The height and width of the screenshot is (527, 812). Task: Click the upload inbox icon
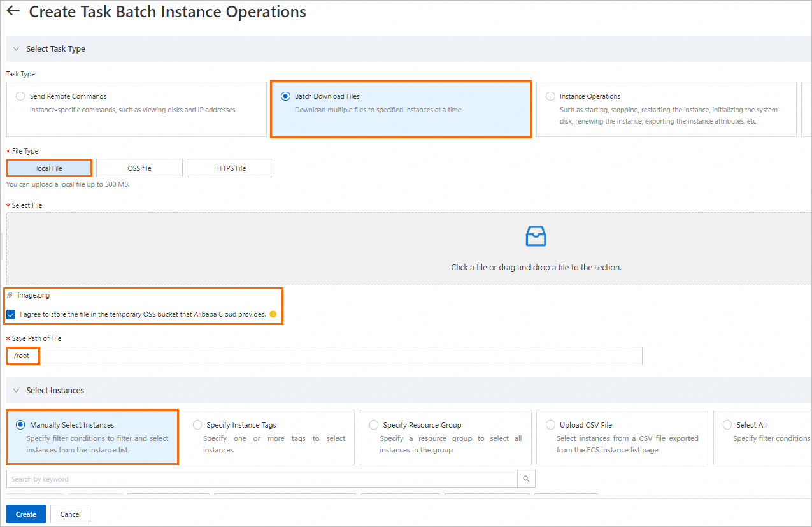tap(536, 236)
